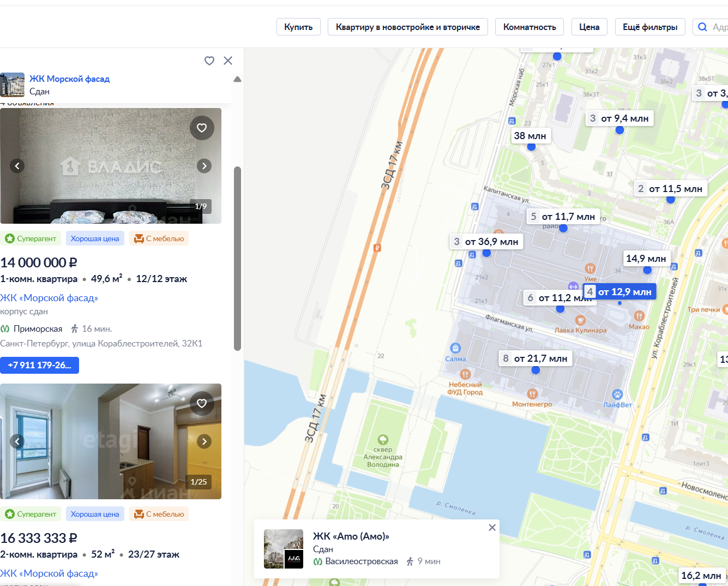Click the Приморская metro station label
The width and height of the screenshot is (728, 586).
pos(38,329)
